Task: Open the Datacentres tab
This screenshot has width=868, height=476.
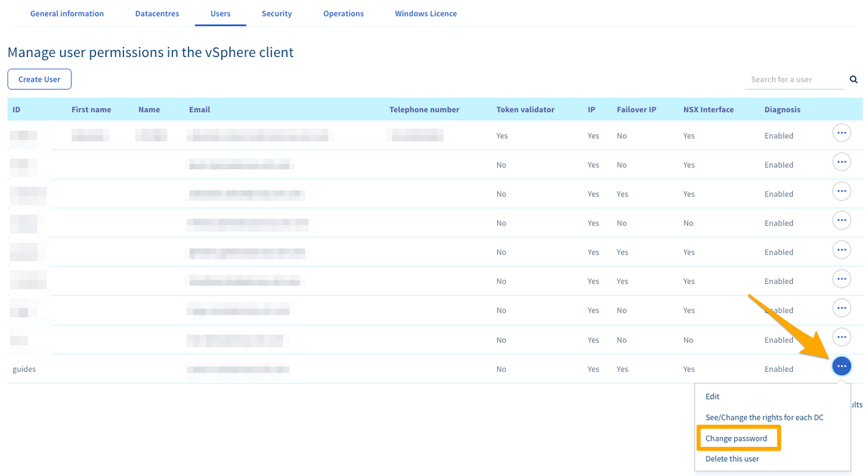Action: coord(157,14)
